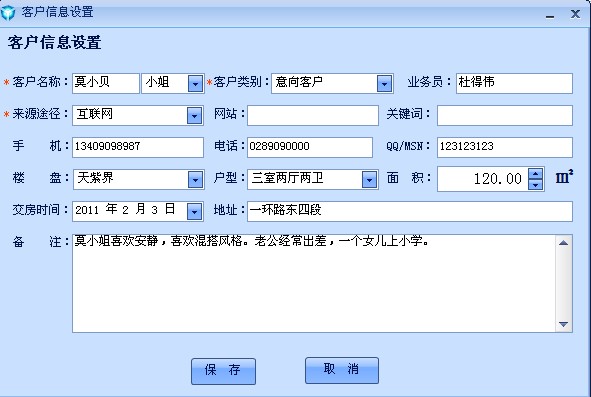Click the 电话 field with 0289090000
This screenshot has height=397, width=591.
coord(310,147)
